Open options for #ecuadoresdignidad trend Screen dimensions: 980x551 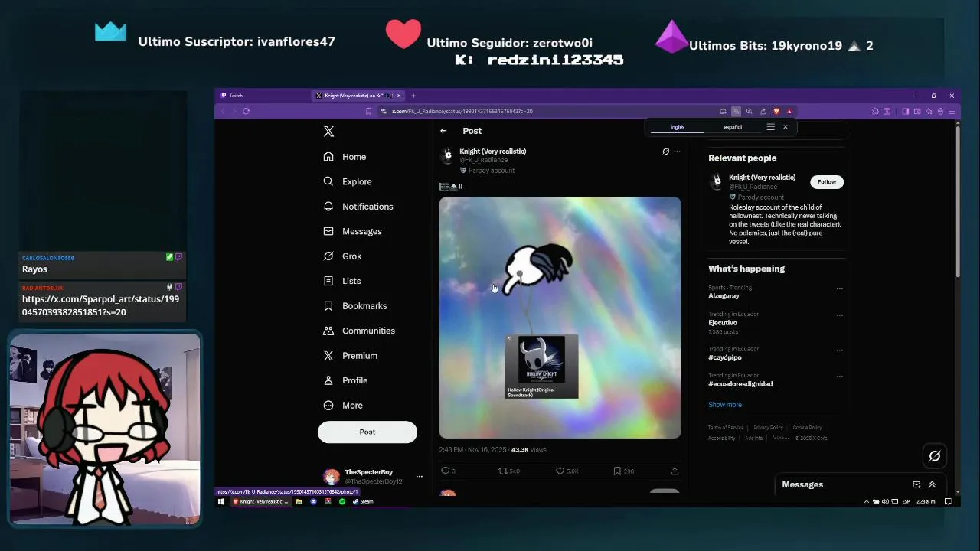tap(840, 377)
